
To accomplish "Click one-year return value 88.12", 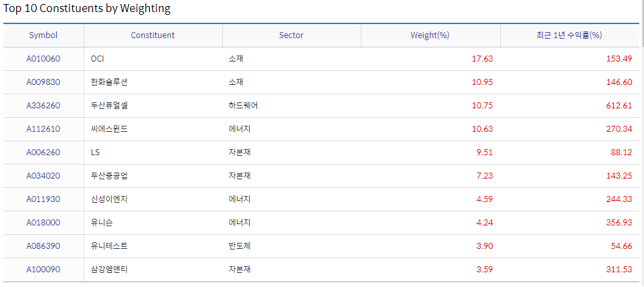I will (x=621, y=153).
